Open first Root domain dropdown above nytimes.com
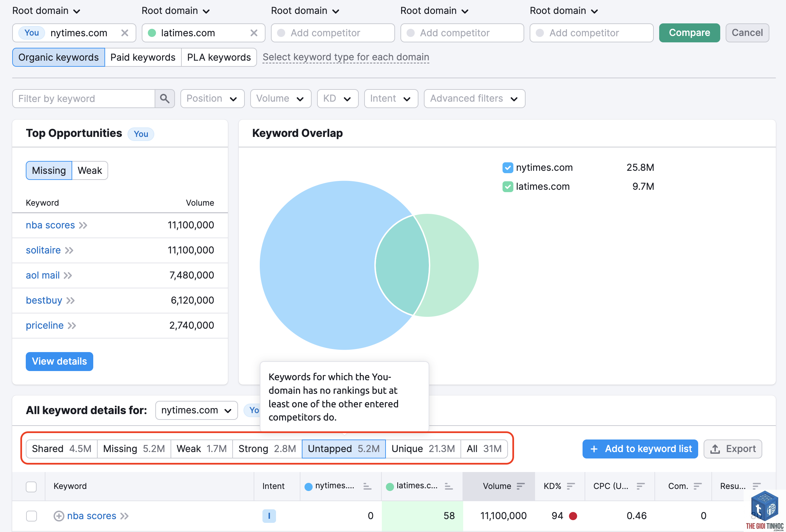786x532 pixels. (x=46, y=11)
